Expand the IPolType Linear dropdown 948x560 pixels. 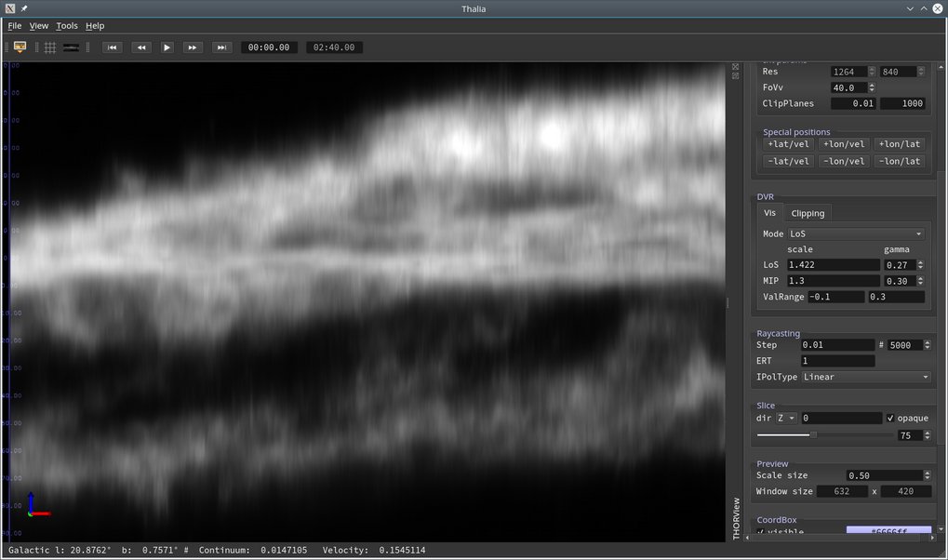(x=865, y=378)
